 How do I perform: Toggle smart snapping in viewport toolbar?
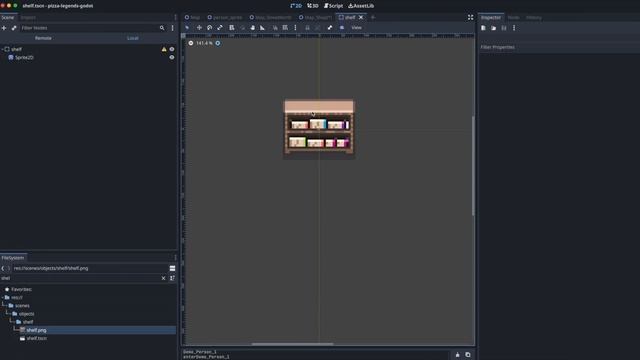pyautogui.click(x=275, y=28)
